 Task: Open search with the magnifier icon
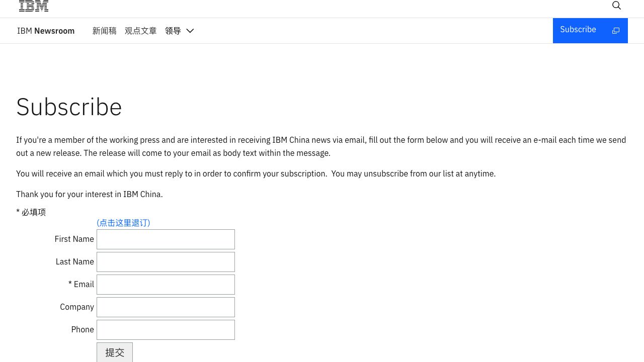616,6
